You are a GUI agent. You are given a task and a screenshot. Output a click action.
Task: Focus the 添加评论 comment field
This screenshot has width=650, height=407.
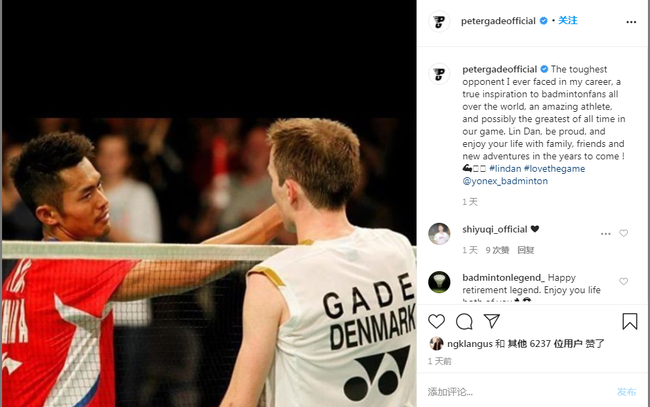click(x=518, y=392)
